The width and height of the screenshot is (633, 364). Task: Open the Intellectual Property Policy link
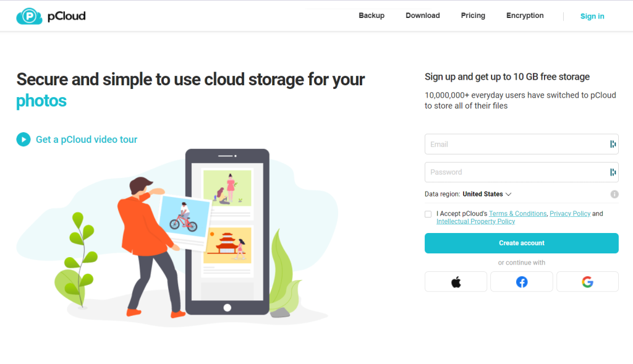pyautogui.click(x=475, y=221)
